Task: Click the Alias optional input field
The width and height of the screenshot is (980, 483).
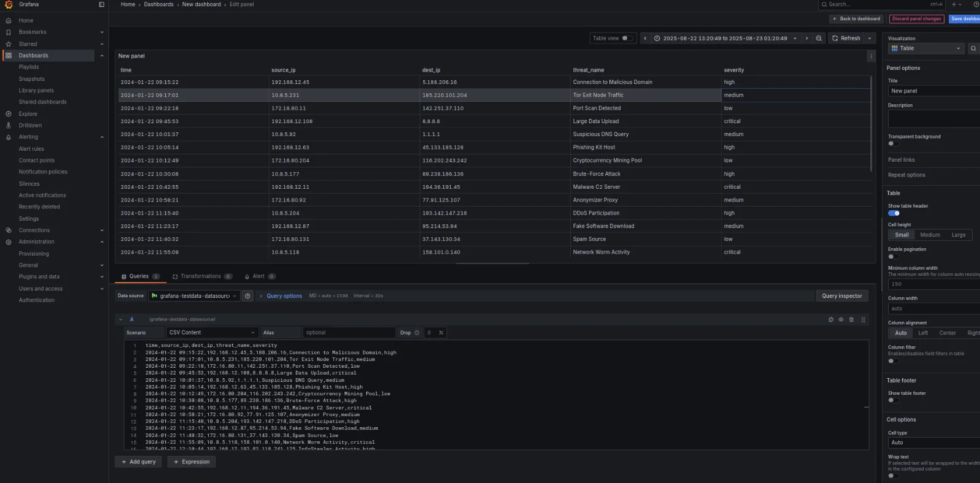Action: 349,333
